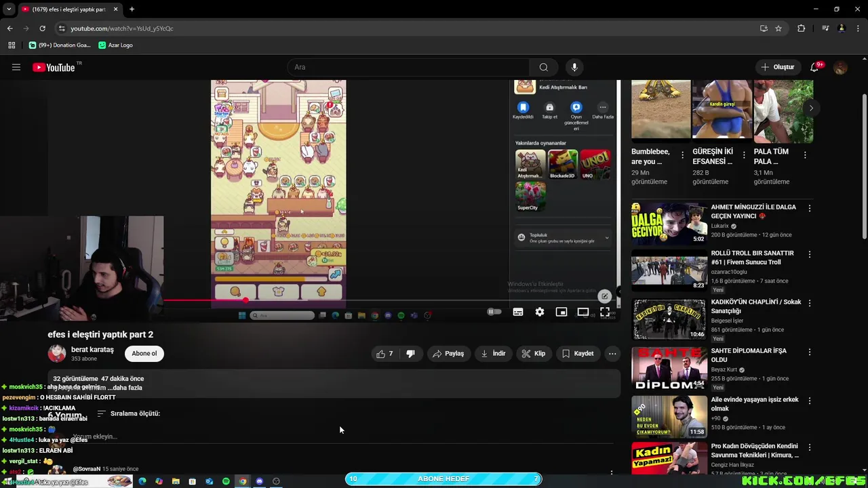This screenshot has width=868, height=488.
Task: Open Outlook from the taskbar
Action: pos(209,481)
